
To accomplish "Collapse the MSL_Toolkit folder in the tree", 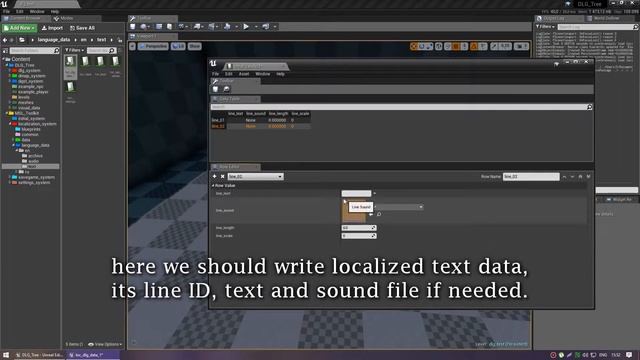I will [x=7, y=113].
